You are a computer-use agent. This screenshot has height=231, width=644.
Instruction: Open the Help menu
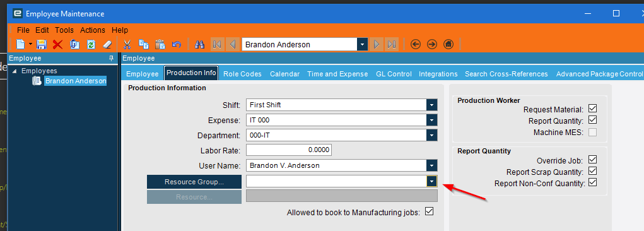(x=120, y=30)
